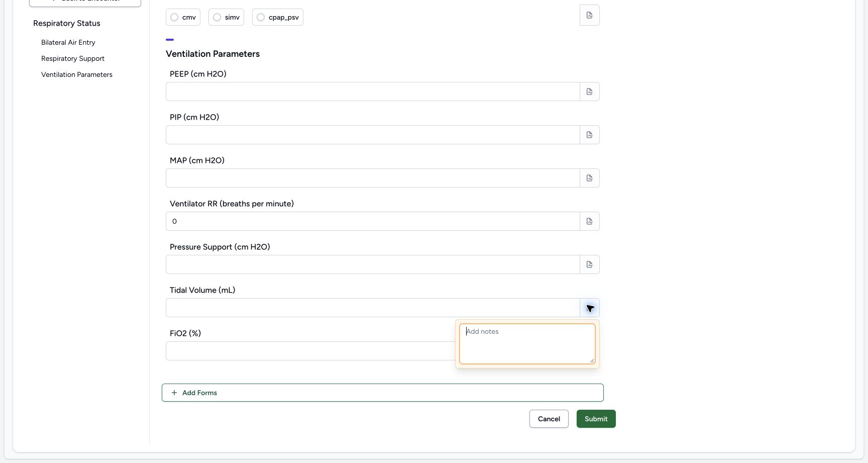Open notes icon for PIP field
This screenshot has height=463, width=868.
pyautogui.click(x=590, y=135)
